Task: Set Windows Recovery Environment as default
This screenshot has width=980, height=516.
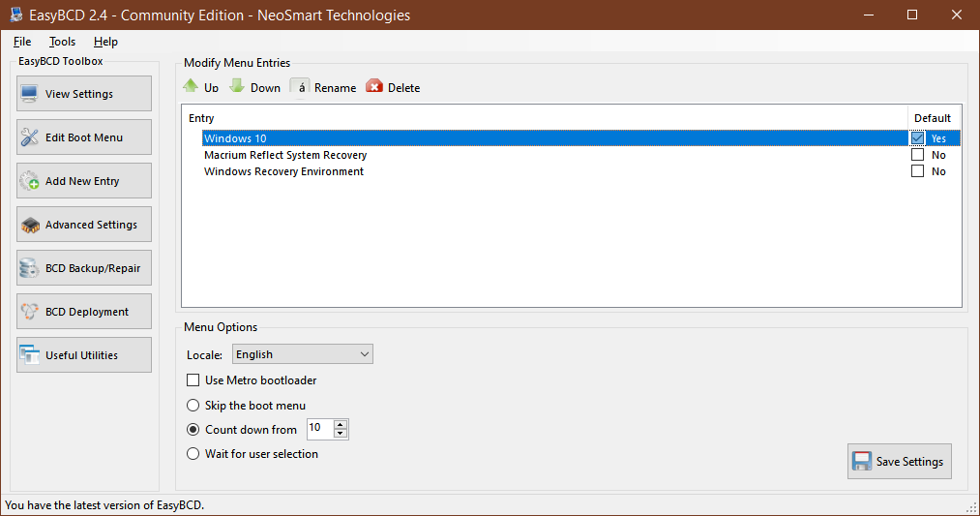Action: coord(917,170)
